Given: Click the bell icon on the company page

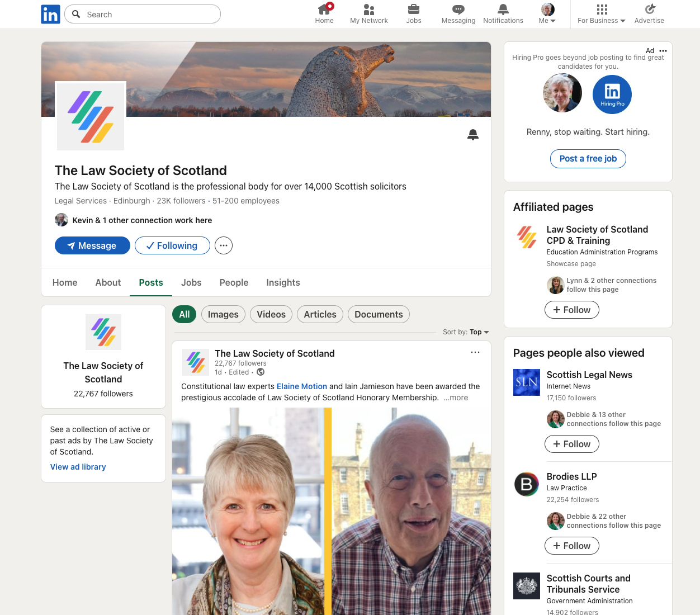Looking at the screenshot, I should pyautogui.click(x=473, y=135).
